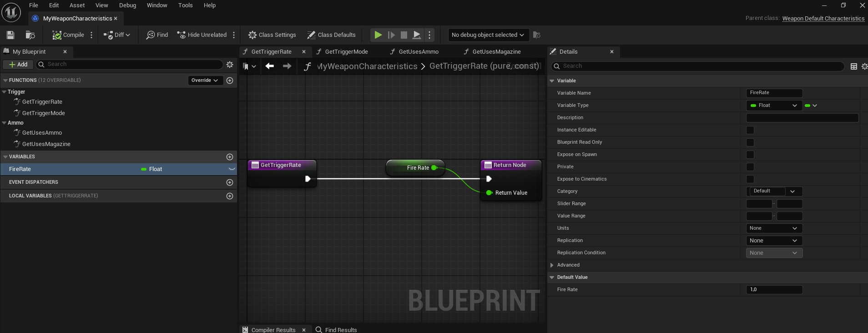The height and width of the screenshot is (333, 868).
Task: Close the GetTriggerRate graph tab
Action: [x=304, y=52]
